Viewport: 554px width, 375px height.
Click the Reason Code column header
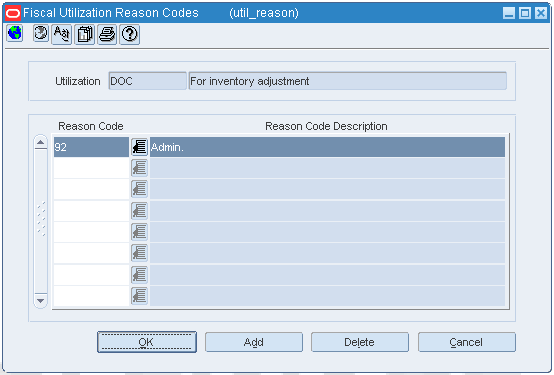click(91, 126)
